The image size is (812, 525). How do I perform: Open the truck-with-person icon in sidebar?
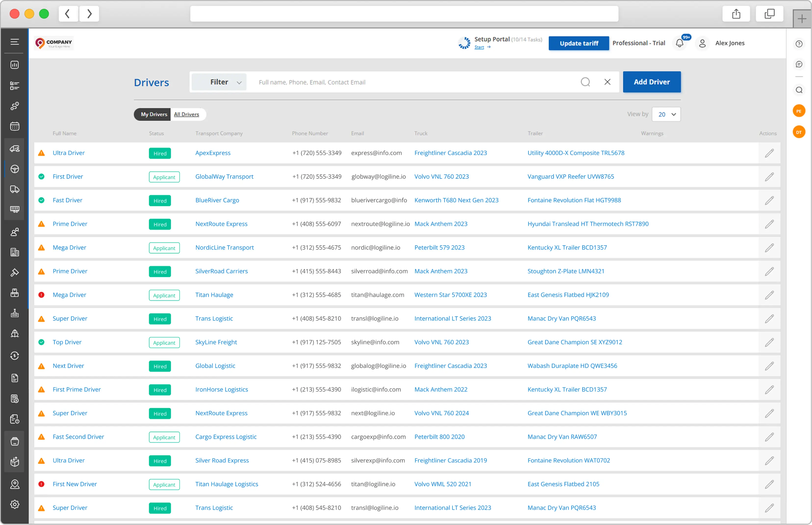point(14,149)
